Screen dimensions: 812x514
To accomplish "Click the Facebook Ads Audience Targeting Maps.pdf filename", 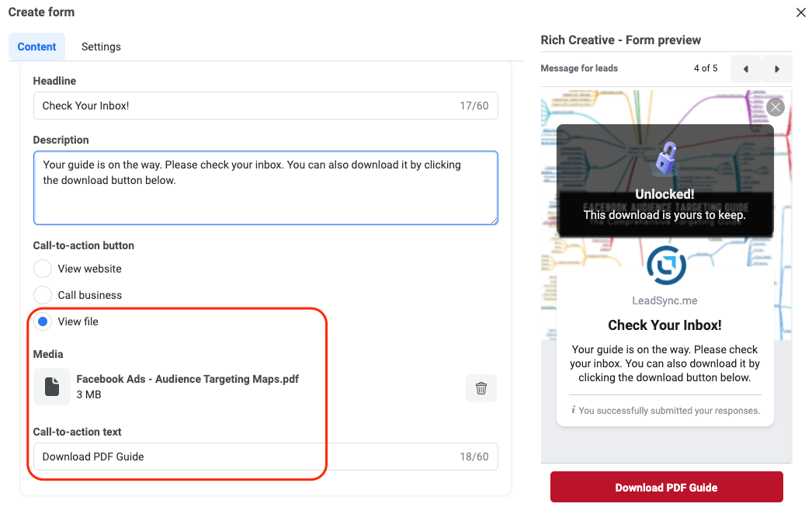I will coord(186,379).
